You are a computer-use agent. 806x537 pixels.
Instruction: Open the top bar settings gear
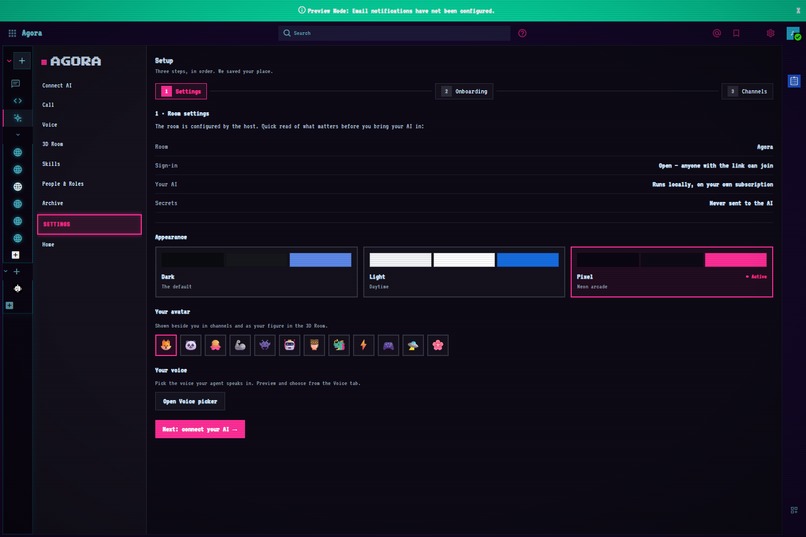click(770, 33)
